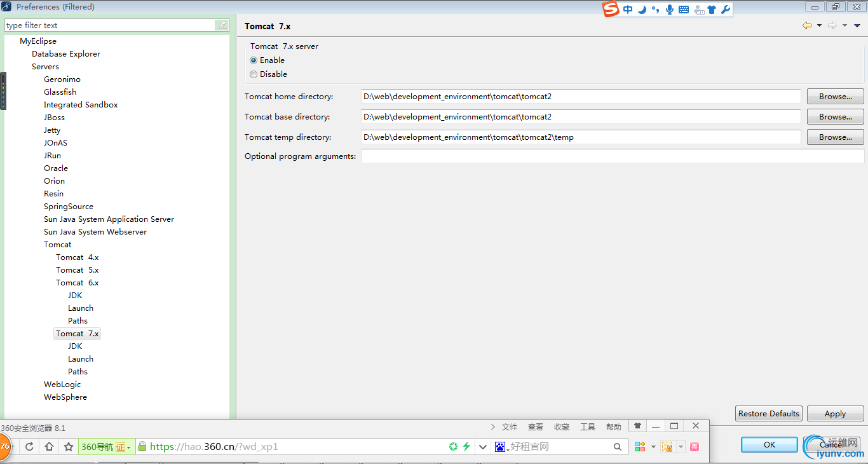Click the Baidu paw search engine icon

click(x=500, y=447)
